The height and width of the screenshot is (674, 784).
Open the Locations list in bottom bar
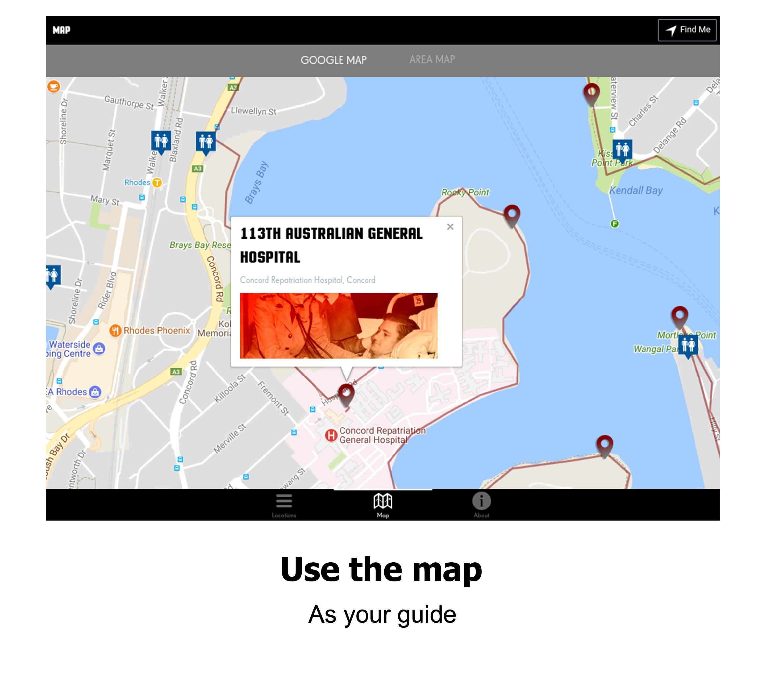(x=284, y=505)
